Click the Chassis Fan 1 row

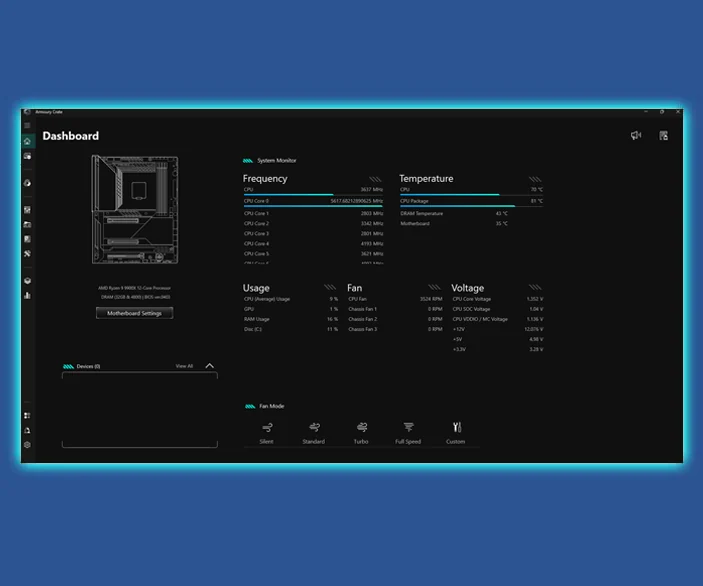click(x=395, y=309)
